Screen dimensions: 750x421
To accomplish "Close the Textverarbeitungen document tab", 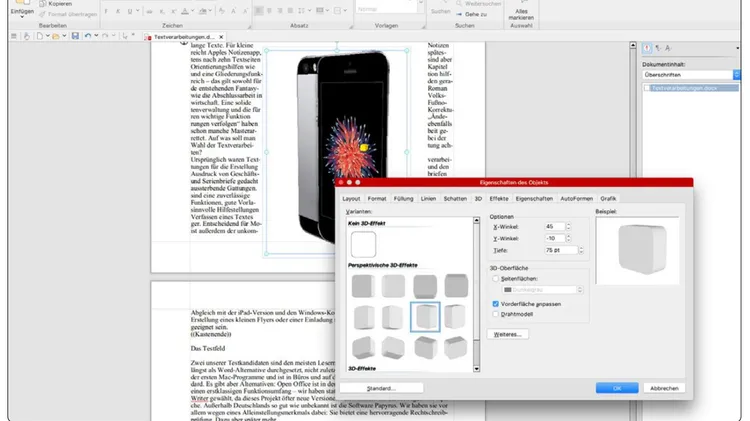I will 221,37.
